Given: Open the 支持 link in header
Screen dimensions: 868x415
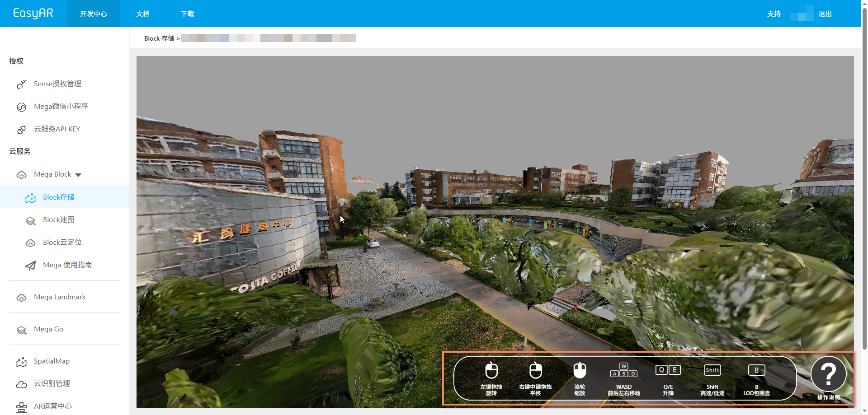Looking at the screenshot, I should (774, 14).
